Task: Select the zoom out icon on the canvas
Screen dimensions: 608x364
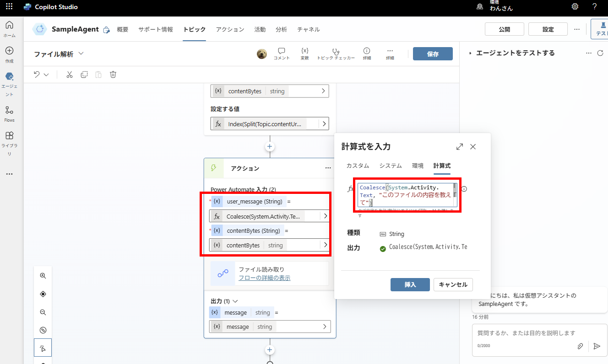Action: (x=43, y=312)
